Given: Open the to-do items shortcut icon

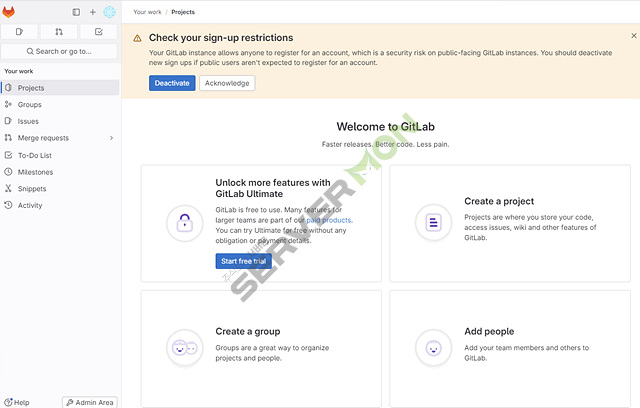Looking at the screenshot, I should [98, 32].
